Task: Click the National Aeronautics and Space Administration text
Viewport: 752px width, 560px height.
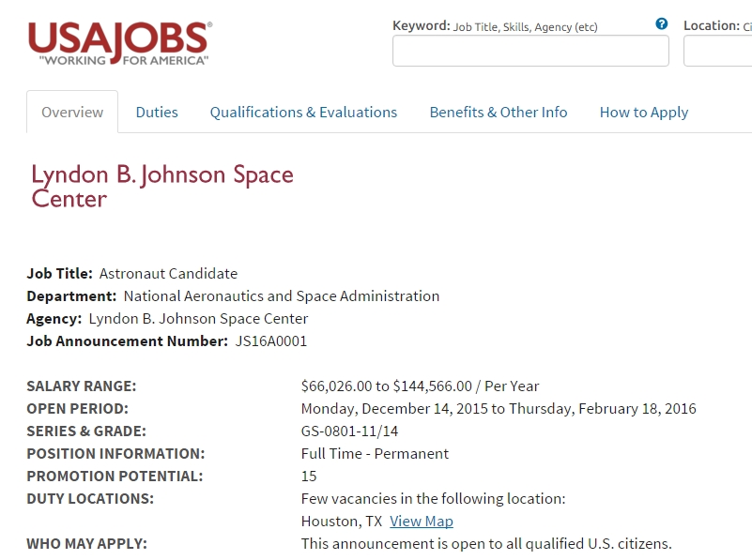Action: tap(282, 296)
